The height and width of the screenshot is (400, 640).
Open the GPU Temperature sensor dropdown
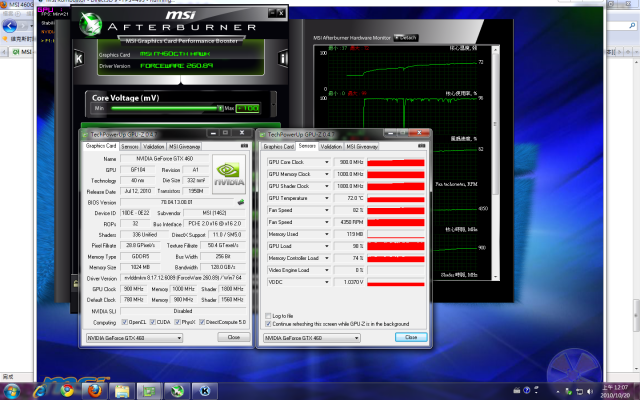[327, 198]
